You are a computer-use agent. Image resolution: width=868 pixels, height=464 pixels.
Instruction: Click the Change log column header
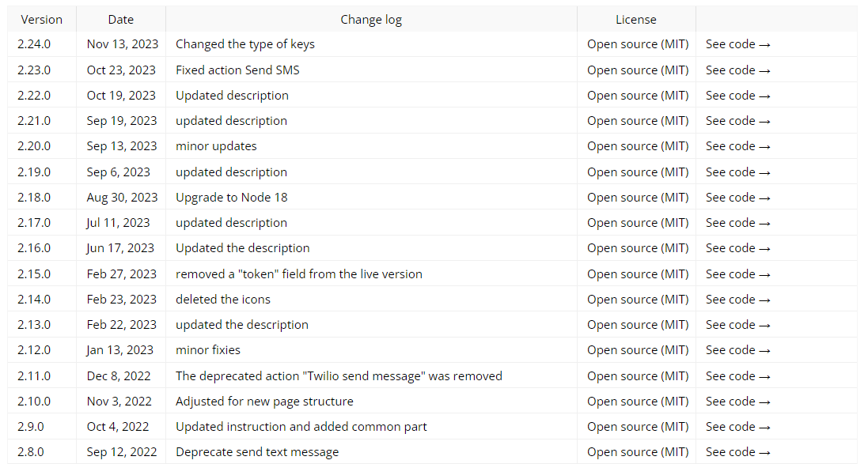(x=371, y=19)
